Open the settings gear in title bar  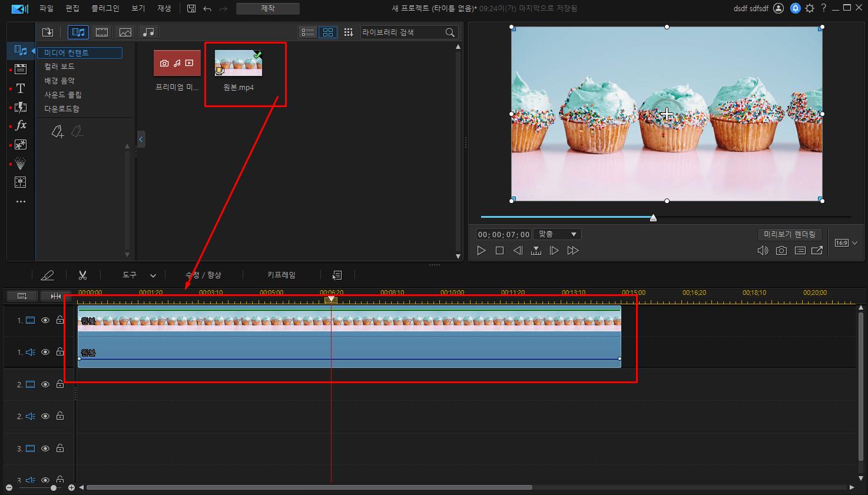810,8
